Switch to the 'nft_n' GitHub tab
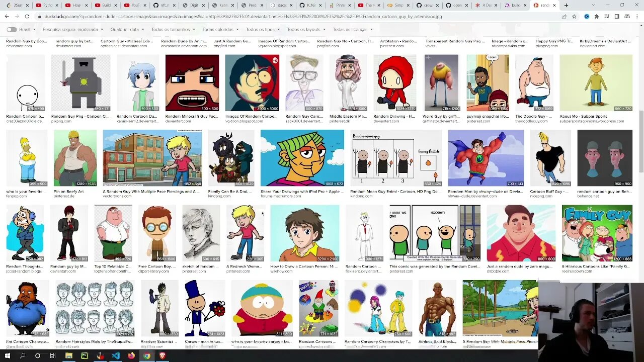 coord(164,5)
